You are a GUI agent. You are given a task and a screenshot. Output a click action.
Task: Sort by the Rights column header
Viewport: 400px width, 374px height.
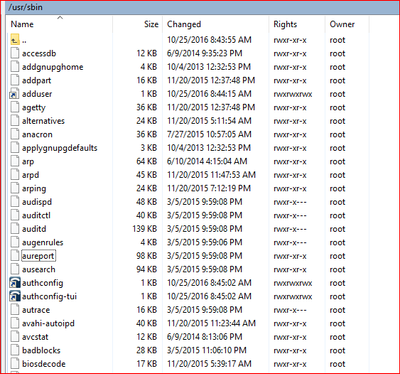tap(285, 24)
